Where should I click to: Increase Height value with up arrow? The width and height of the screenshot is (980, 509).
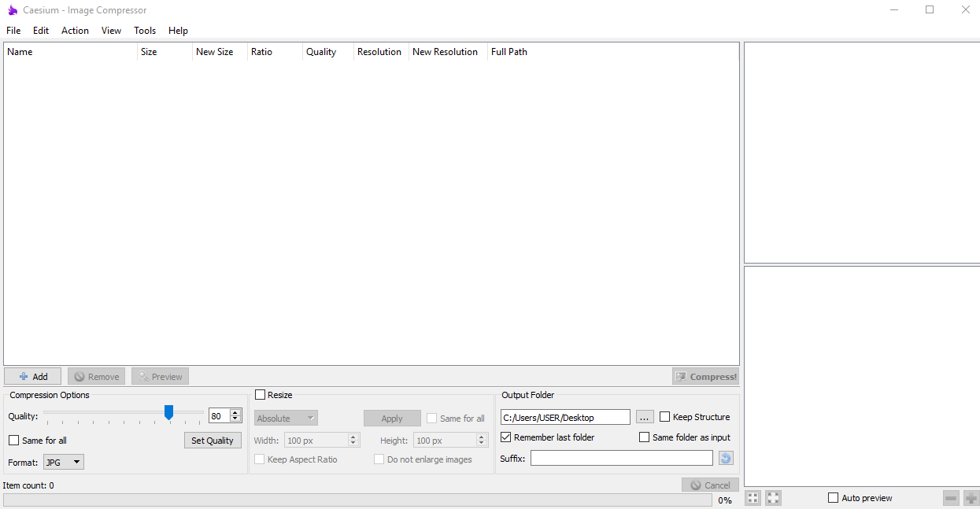[483, 437]
